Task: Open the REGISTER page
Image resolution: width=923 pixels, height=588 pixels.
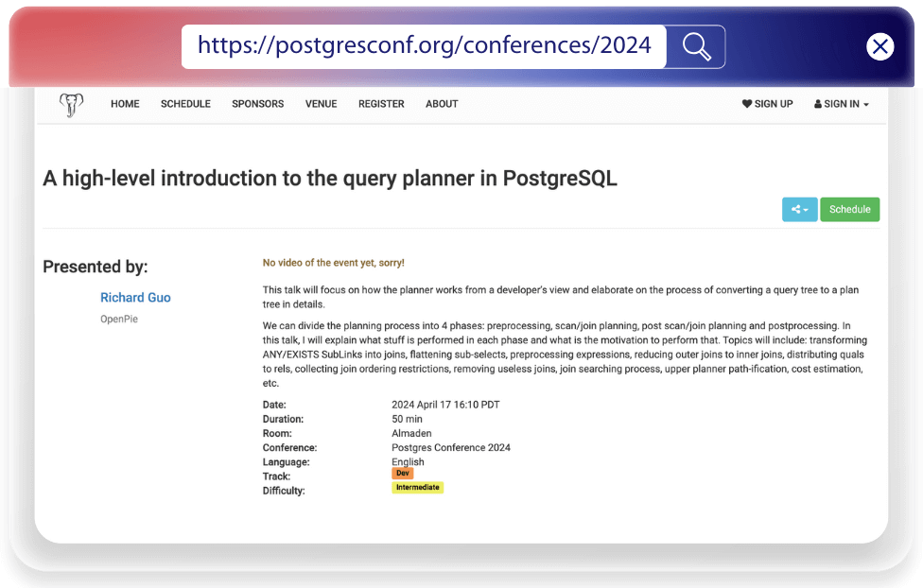Action: click(381, 104)
